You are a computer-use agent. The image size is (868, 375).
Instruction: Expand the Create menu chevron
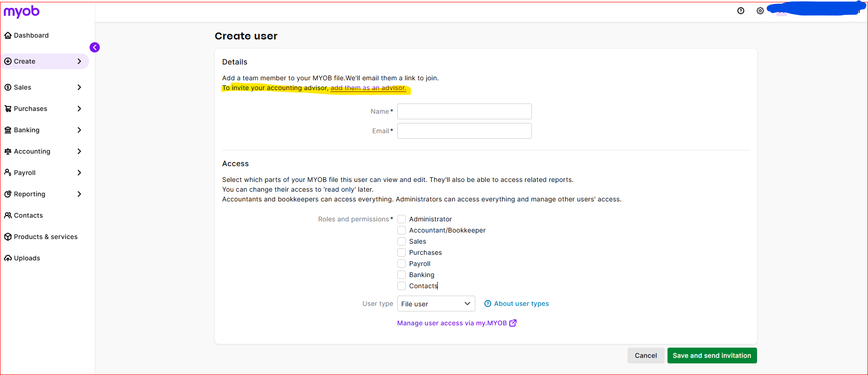pyautogui.click(x=79, y=61)
